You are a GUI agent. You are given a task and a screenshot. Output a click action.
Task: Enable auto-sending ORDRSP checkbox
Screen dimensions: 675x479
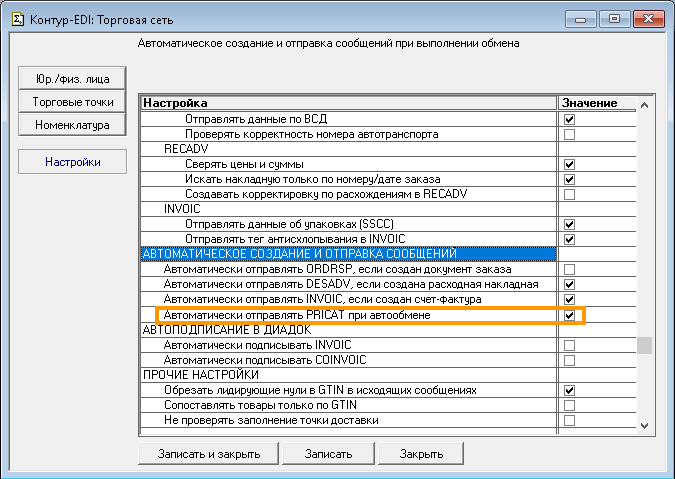coord(569,269)
